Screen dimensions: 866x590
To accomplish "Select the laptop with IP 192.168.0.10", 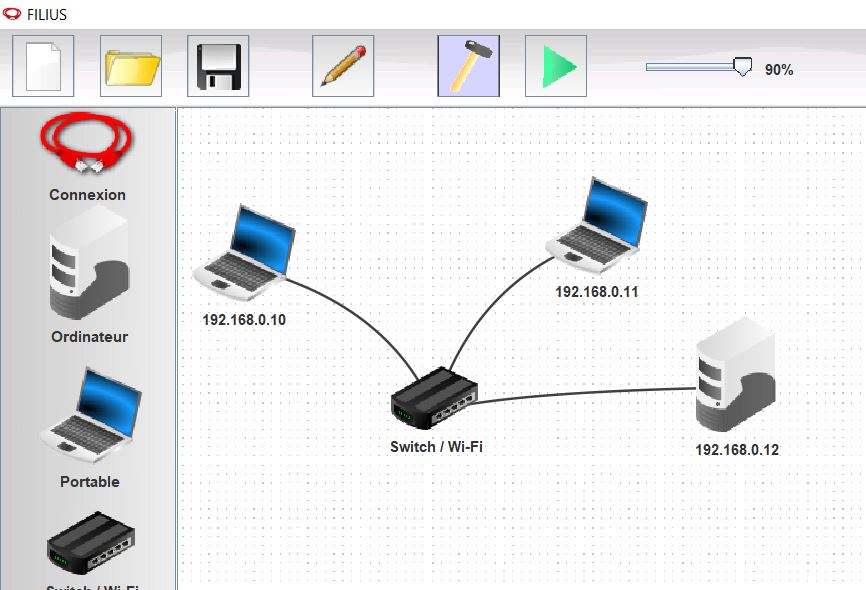I will (x=246, y=254).
